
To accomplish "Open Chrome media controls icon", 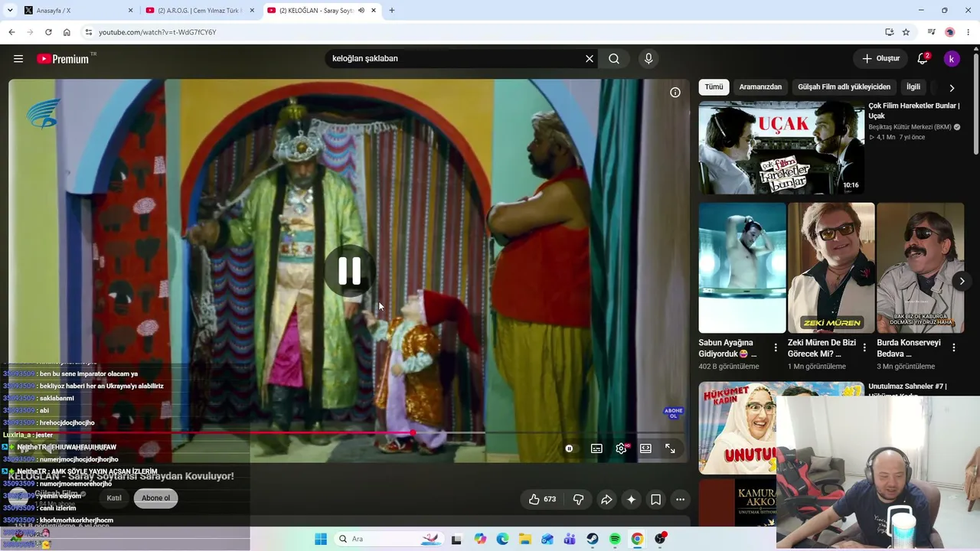I will click(x=931, y=32).
